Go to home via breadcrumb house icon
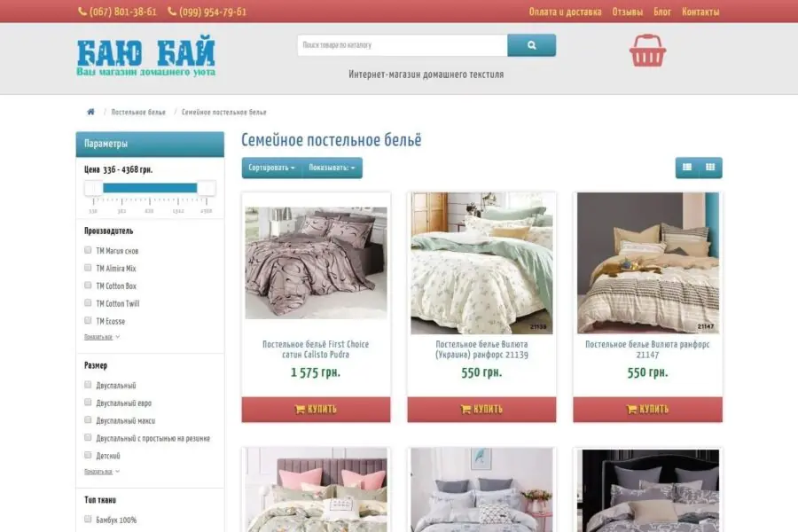This screenshot has height=532, width=798. tap(90, 112)
